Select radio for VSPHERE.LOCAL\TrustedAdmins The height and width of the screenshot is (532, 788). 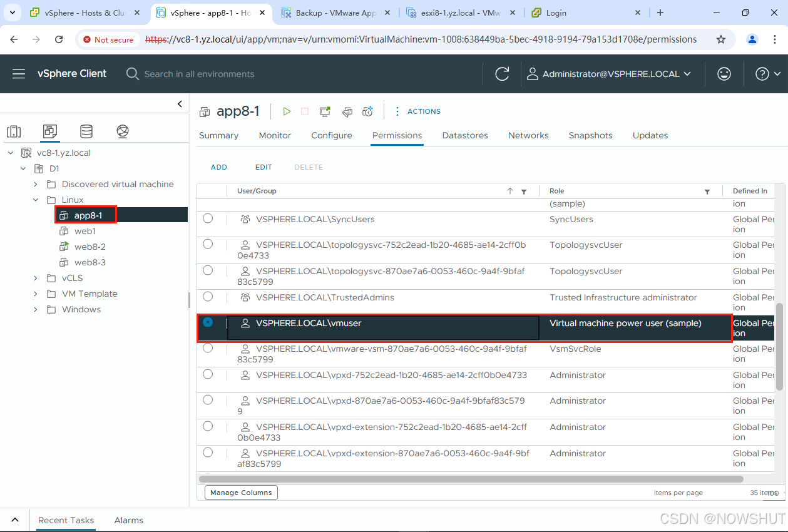(208, 297)
